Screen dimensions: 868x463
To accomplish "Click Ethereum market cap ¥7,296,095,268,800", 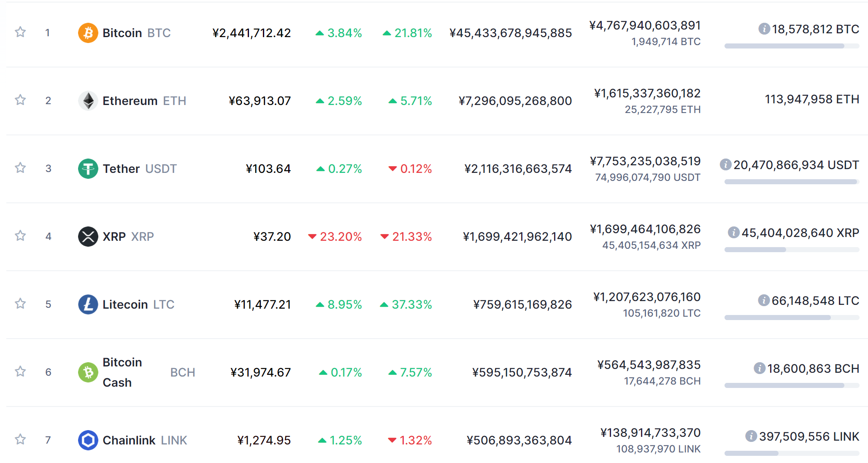I will [x=515, y=101].
